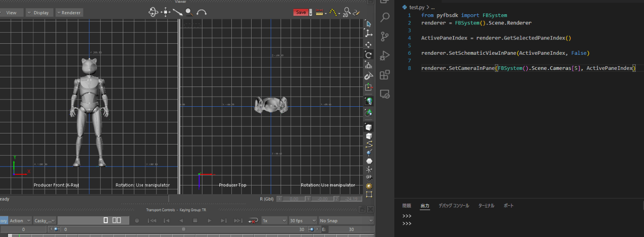
Task: Open the 30 fps frame rate dropdown
Action: pyautogui.click(x=303, y=220)
